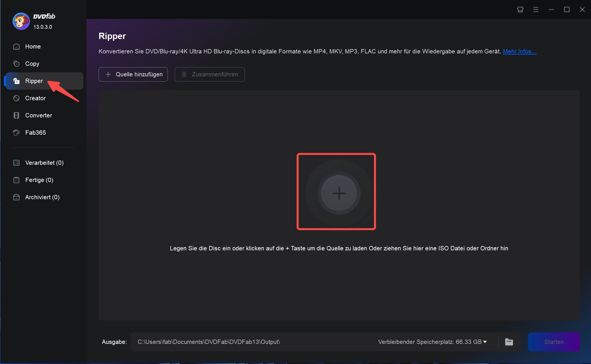
Task: Click the Ripper page heading
Action: pyautogui.click(x=112, y=36)
